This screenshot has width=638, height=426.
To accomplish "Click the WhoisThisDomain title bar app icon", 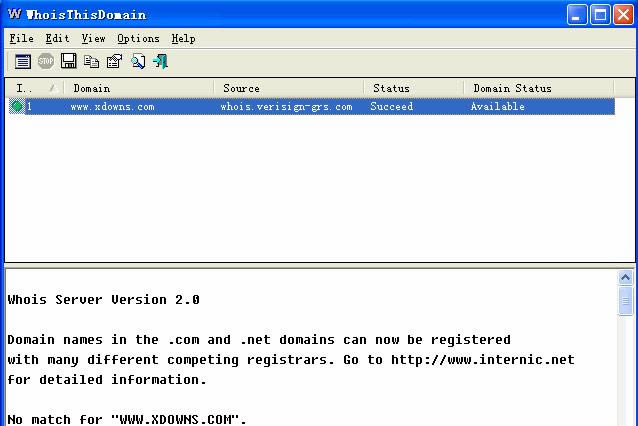I will click(14, 14).
